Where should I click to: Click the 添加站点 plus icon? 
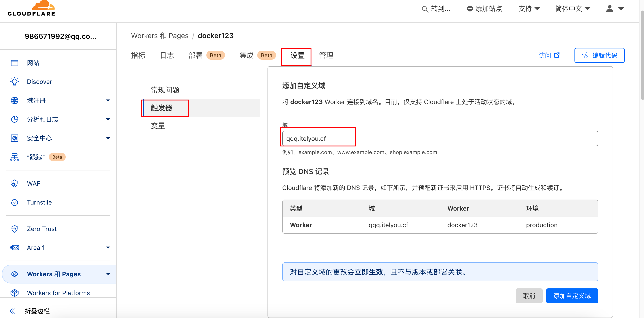coord(470,8)
